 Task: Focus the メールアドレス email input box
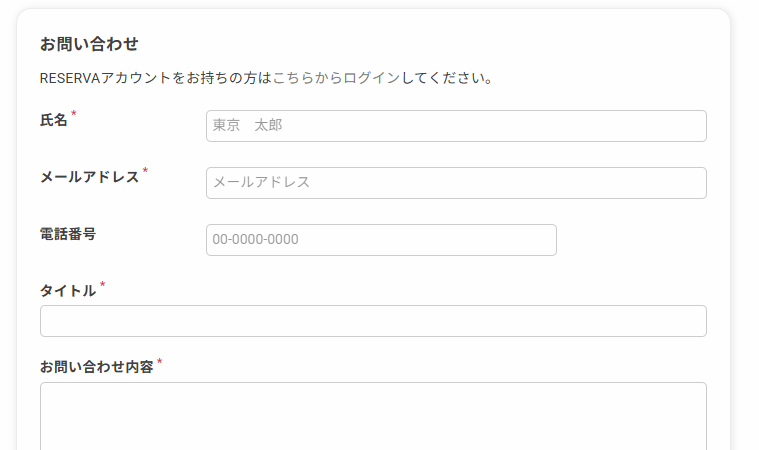[456, 183]
